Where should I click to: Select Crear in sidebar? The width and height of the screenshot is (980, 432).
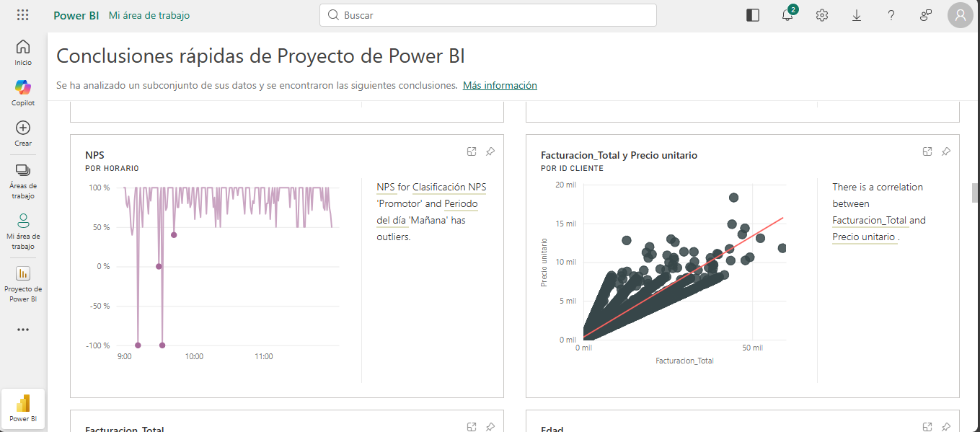[x=23, y=133]
